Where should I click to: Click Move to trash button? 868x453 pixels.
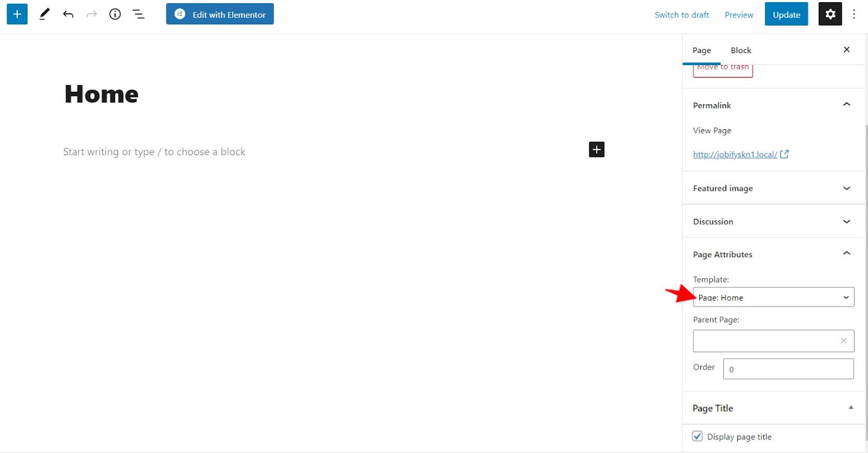pos(723,71)
